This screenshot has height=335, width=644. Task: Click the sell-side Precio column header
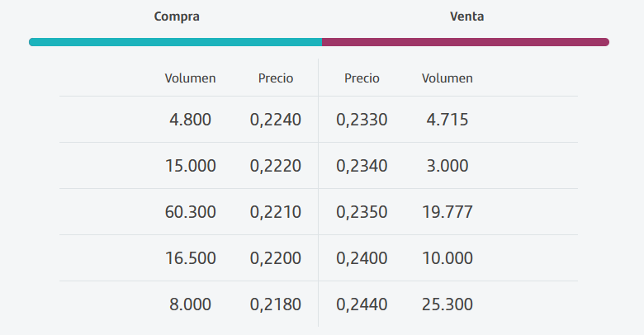362,78
